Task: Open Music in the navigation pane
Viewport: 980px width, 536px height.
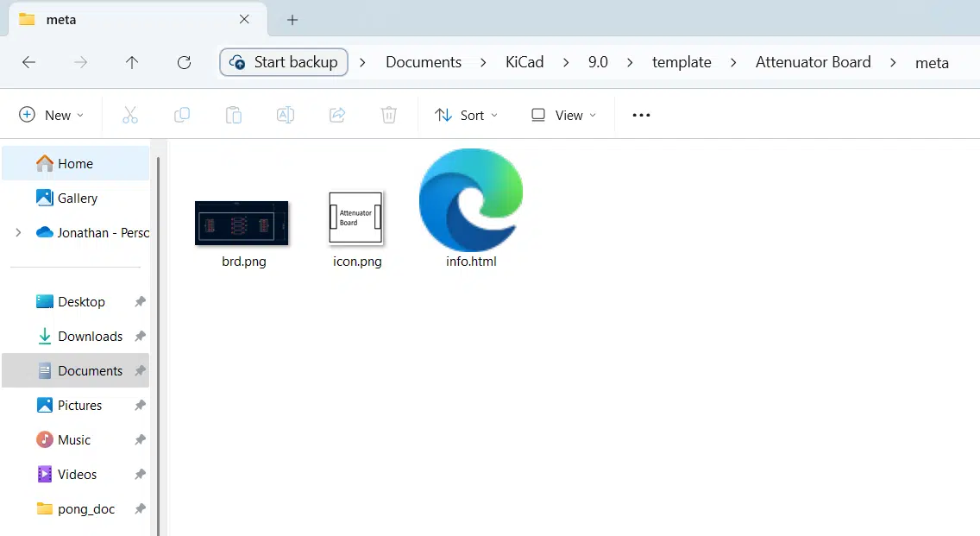Action: [76, 439]
